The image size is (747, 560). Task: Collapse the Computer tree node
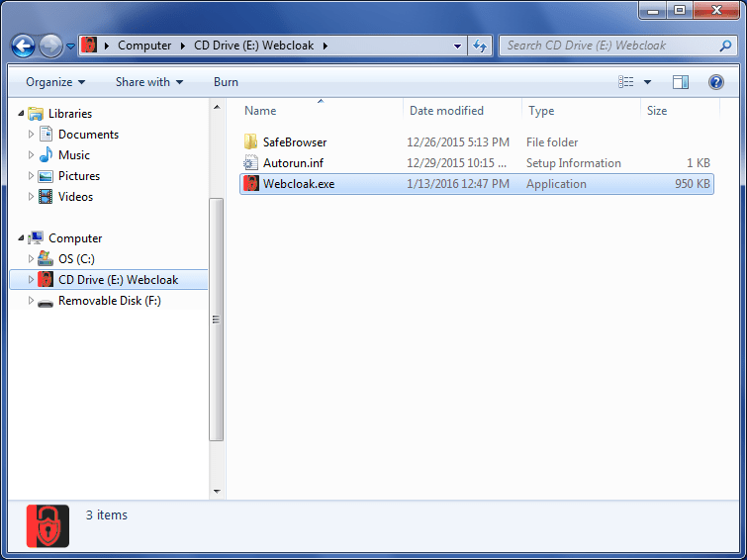coord(21,237)
